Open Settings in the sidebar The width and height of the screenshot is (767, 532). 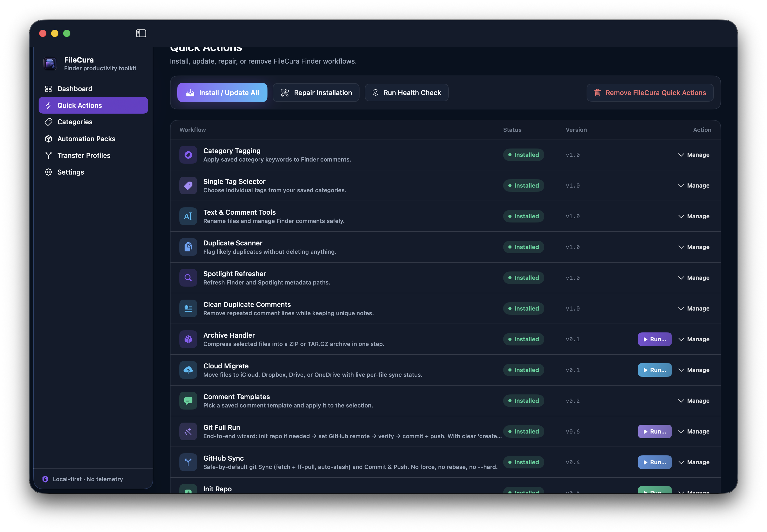tap(93, 172)
